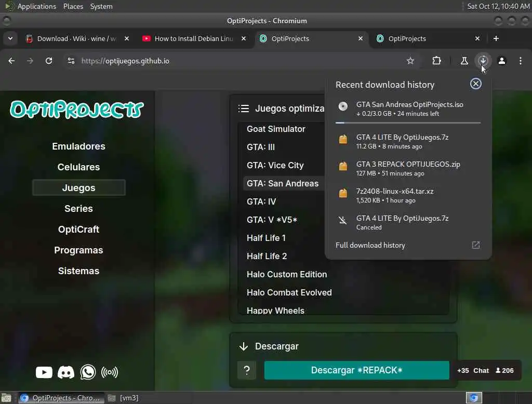Click the GTA 3 REPACK zip archive icon
The width and height of the screenshot is (532, 404).
[343, 166]
